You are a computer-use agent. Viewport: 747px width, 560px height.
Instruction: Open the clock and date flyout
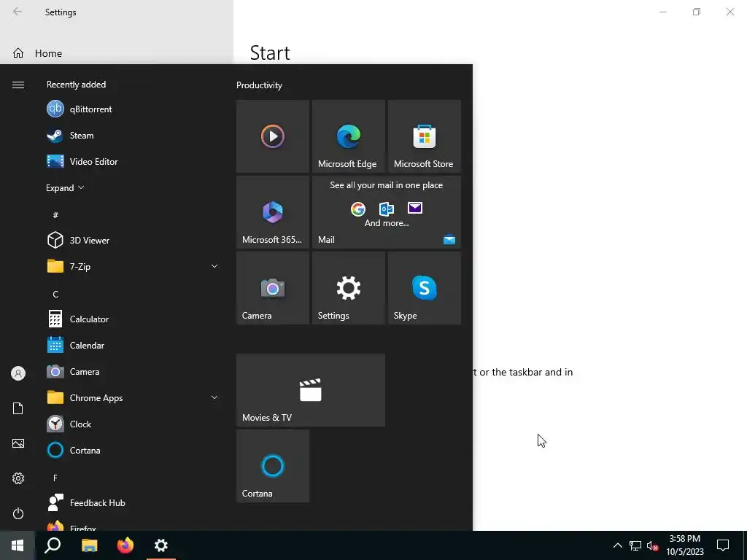pyautogui.click(x=685, y=545)
